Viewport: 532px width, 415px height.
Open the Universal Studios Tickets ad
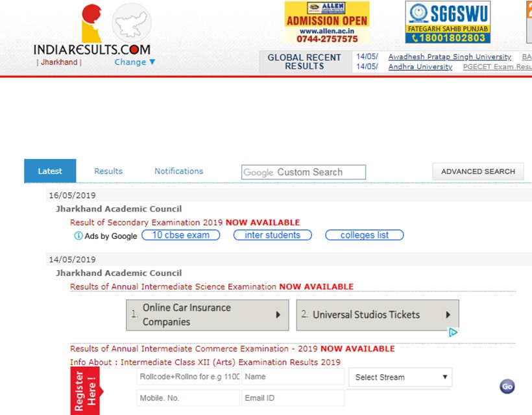click(378, 315)
